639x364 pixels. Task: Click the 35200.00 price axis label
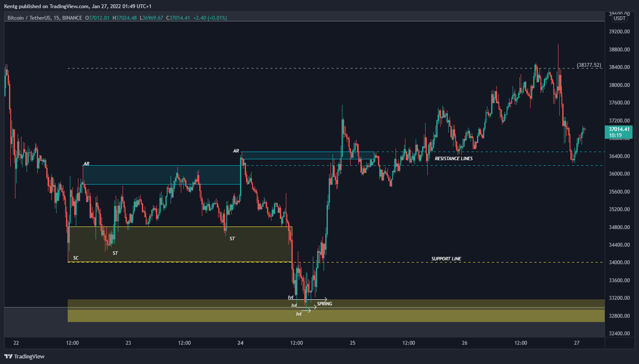[x=619, y=209]
